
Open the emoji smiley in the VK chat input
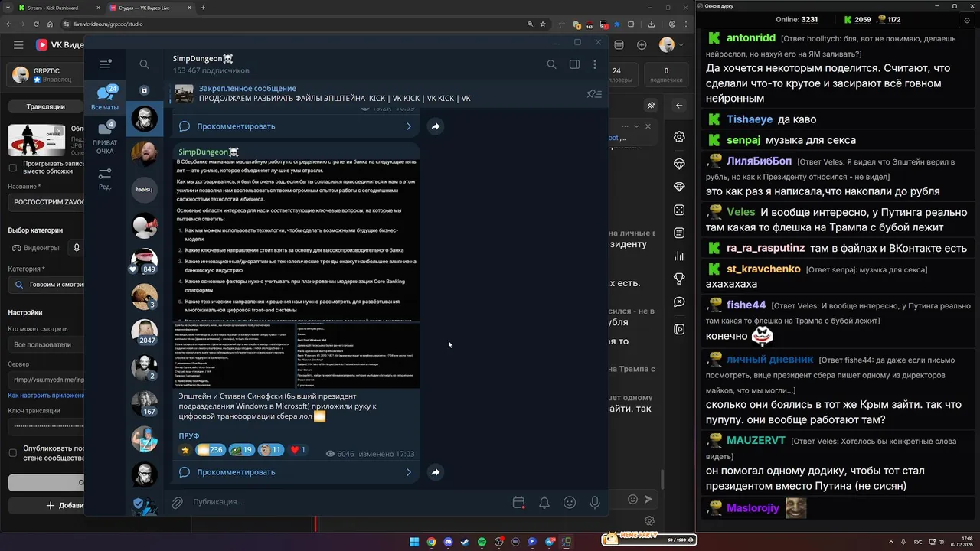click(632, 499)
